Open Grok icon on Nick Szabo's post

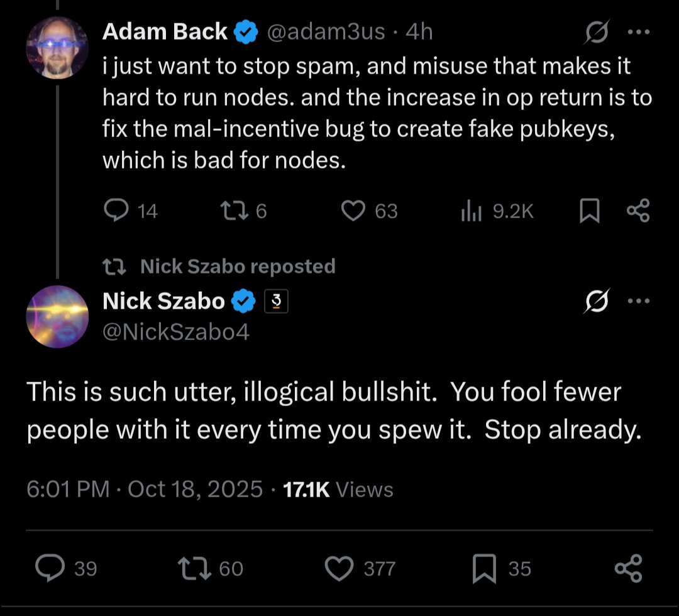pos(595,302)
